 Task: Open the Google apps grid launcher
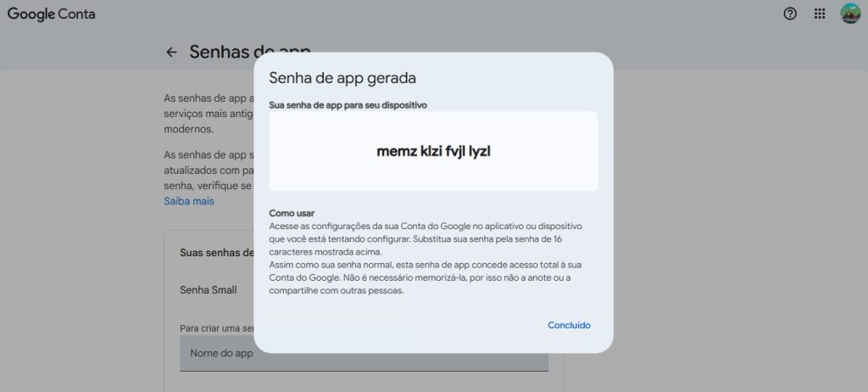tap(820, 14)
